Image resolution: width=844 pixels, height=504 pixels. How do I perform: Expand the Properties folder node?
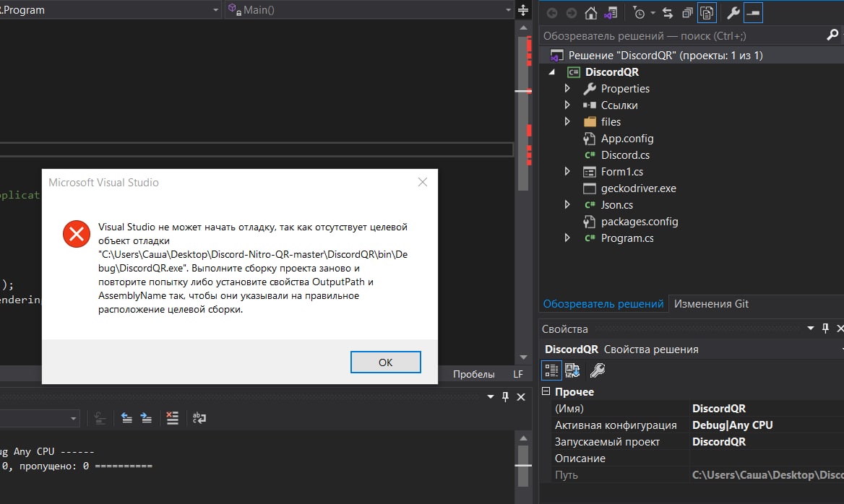[567, 88]
